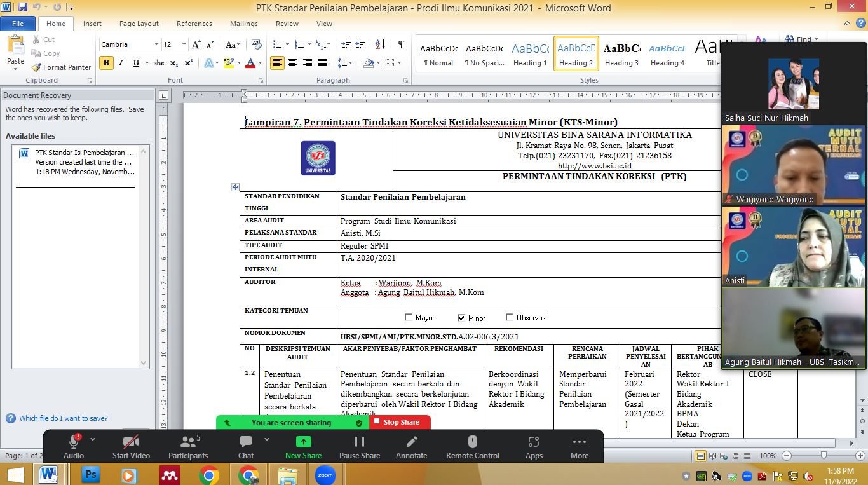Viewport: 868px width, 485px height.
Task: Click the Format Painter tool
Action: [x=62, y=67]
